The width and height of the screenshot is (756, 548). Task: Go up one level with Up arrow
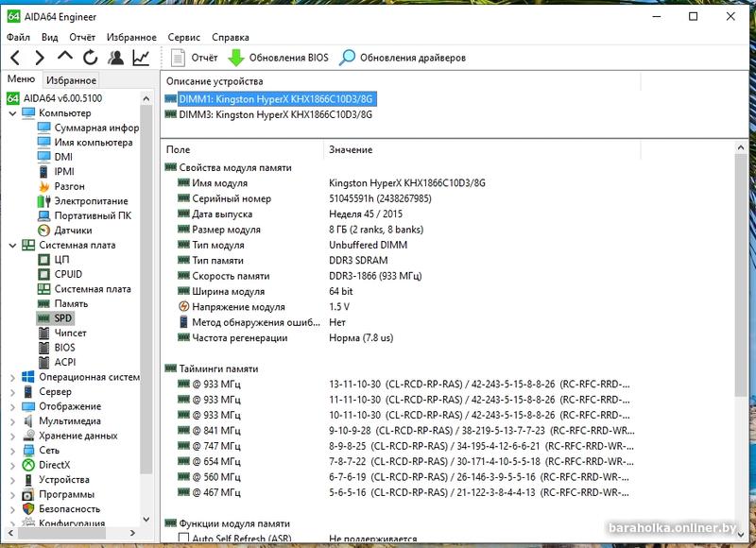[65, 58]
